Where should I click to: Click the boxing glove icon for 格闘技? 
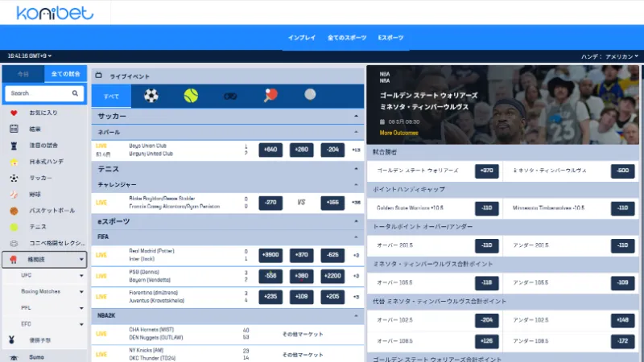13,259
